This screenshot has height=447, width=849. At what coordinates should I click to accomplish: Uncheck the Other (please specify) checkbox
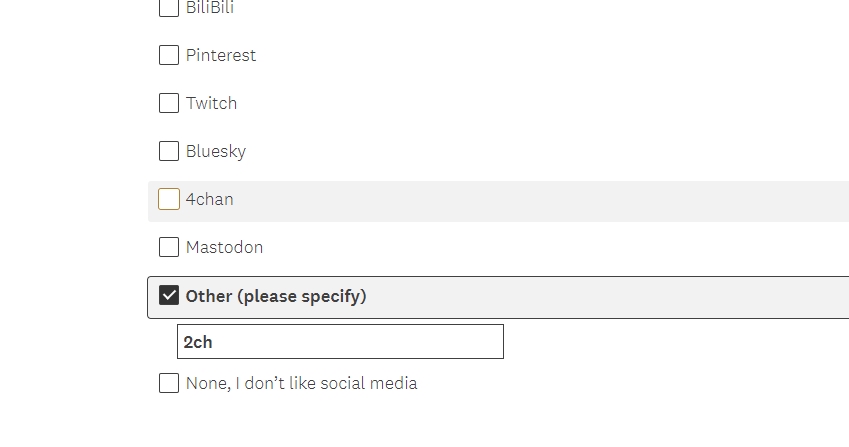pos(169,296)
